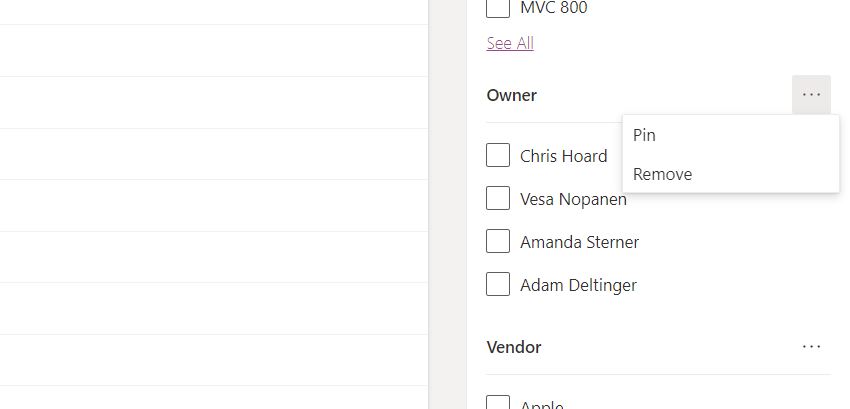Check the Amanda Sterner checkbox
This screenshot has width=850, height=409.
pyautogui.click(x=498, y=242)
